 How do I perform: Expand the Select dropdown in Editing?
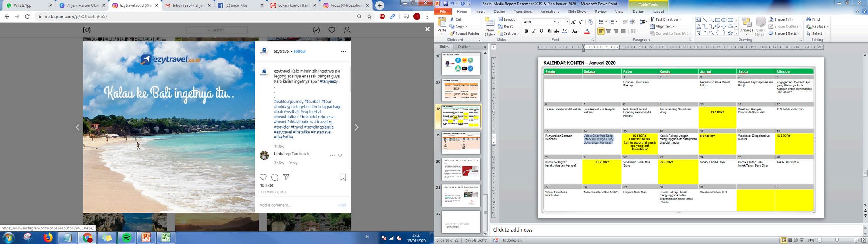[x=816, y=33]
